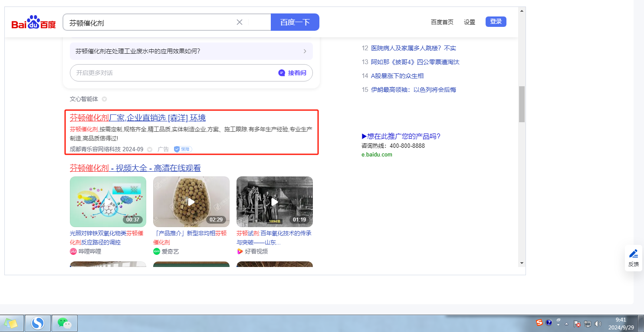This screenshot has height=332, width=644.
Task: Open the 哔哩哔哩 source icon
Action: [x=73, y=251]
